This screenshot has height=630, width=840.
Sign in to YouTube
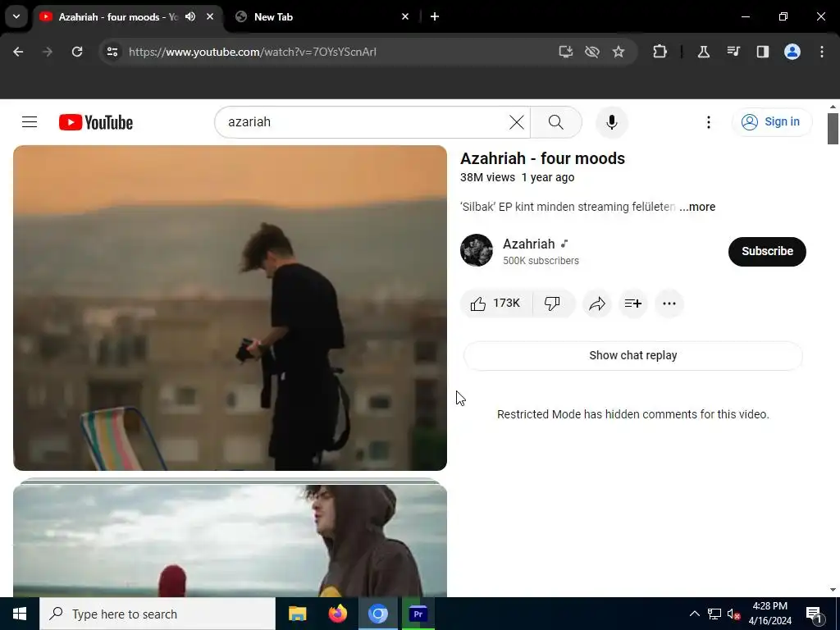pos(771,122)
